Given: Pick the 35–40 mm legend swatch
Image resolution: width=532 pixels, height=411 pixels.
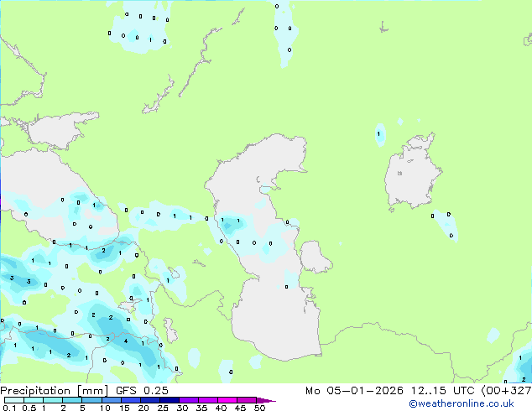Looking at the screenshot, I should coord(208,400).
